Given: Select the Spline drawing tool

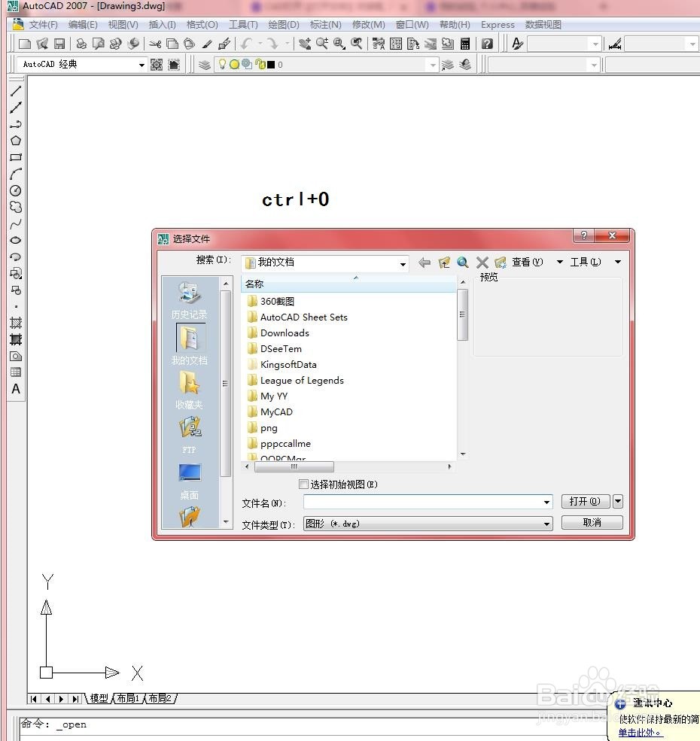Looking at the screenshot, I should tap(16, 223).
